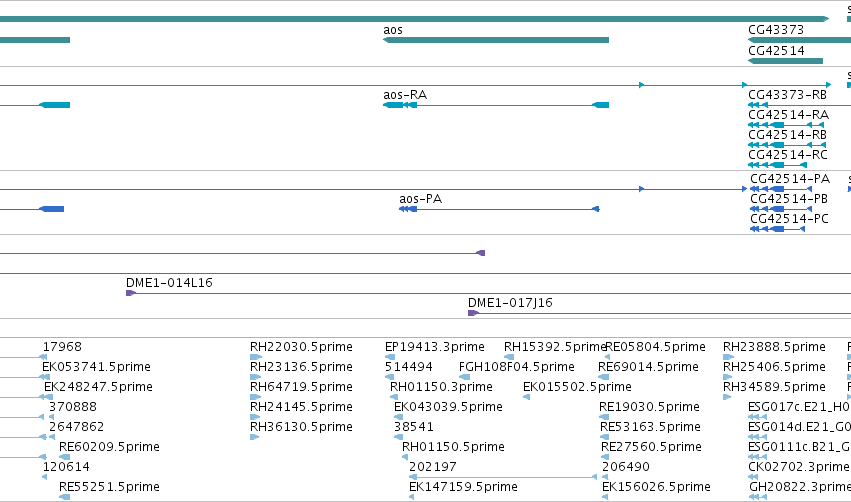Select EP19413.3prime label

435,347
